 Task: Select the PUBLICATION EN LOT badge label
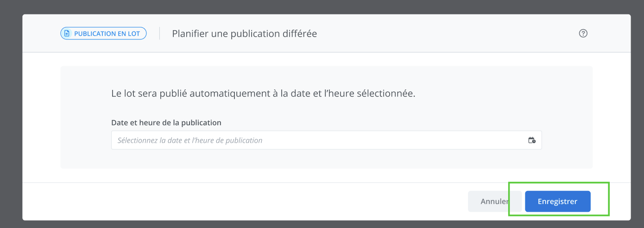tap(107, 34)
